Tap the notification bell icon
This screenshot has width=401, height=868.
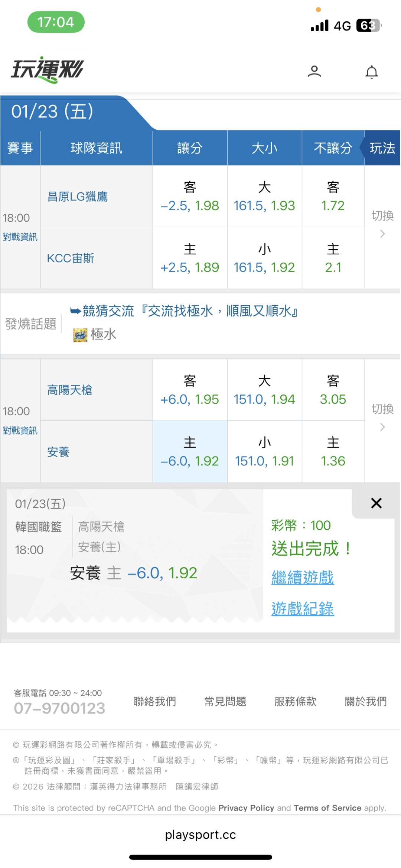371,72
